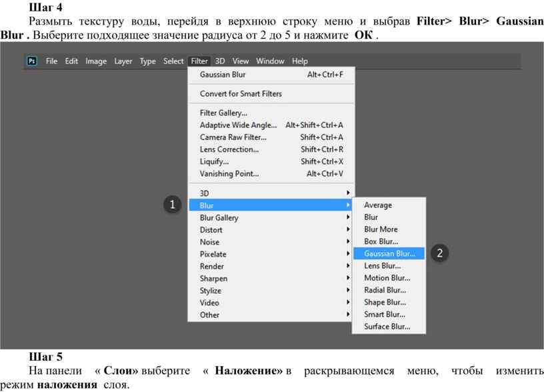Click the Filter menu in menu bar
Screen dimensions: 544x392
199,61
